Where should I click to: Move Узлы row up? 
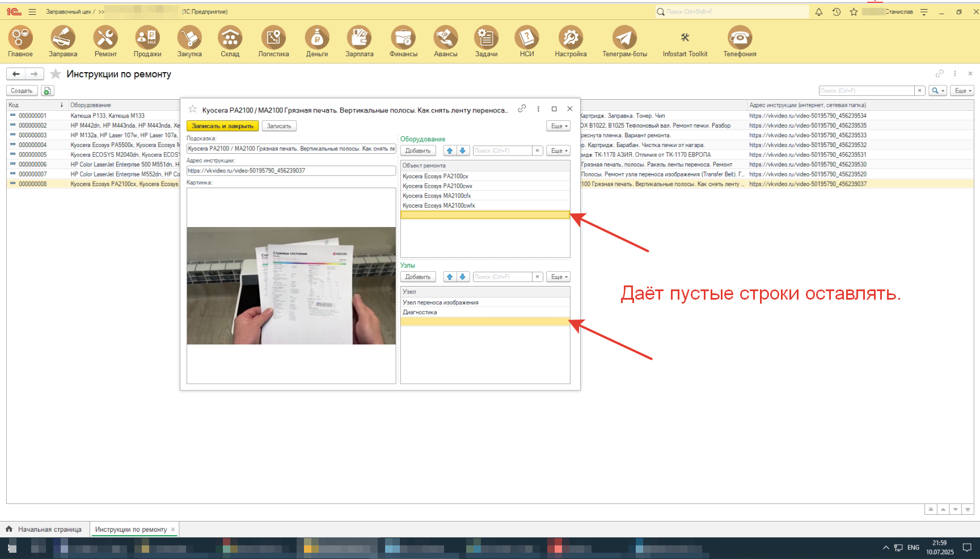tap(450, 277)
